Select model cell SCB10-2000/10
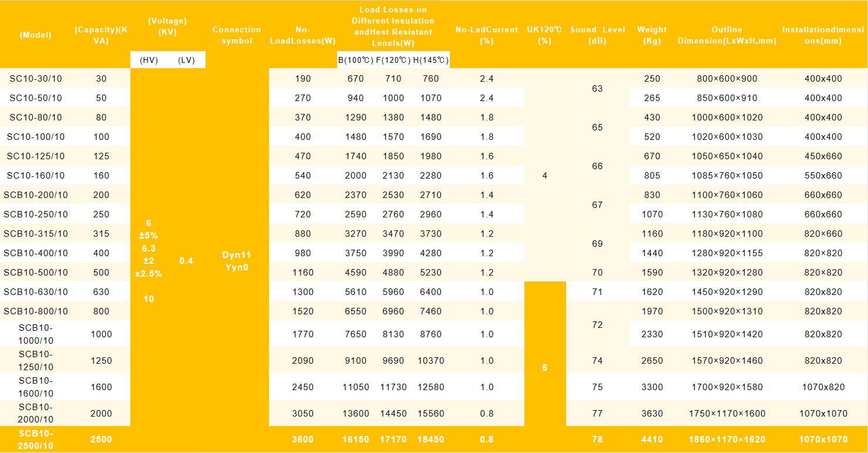Image resolution: width=868 pixels, height=453 pixels. coord(35,414)
